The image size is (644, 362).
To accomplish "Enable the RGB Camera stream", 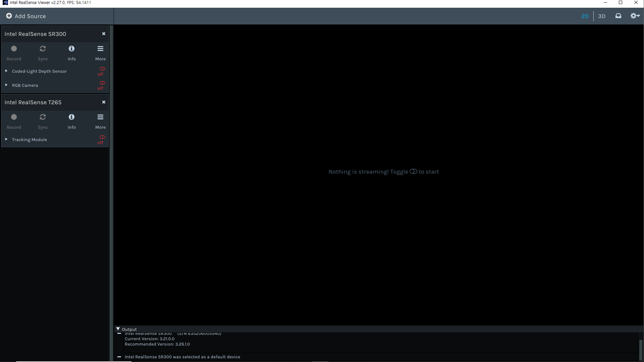I will pyautogui.click(x=102, y=83).
